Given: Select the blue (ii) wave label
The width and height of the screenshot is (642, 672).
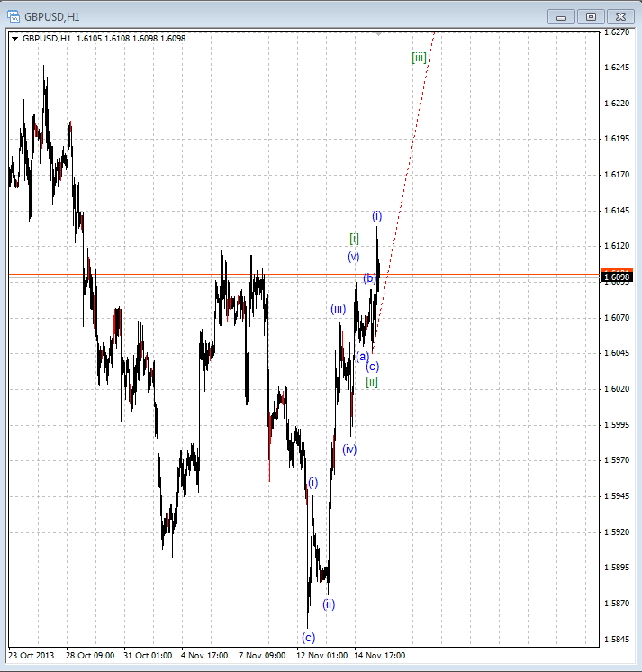Looking at the screenshot, I should tap(329, 604).
